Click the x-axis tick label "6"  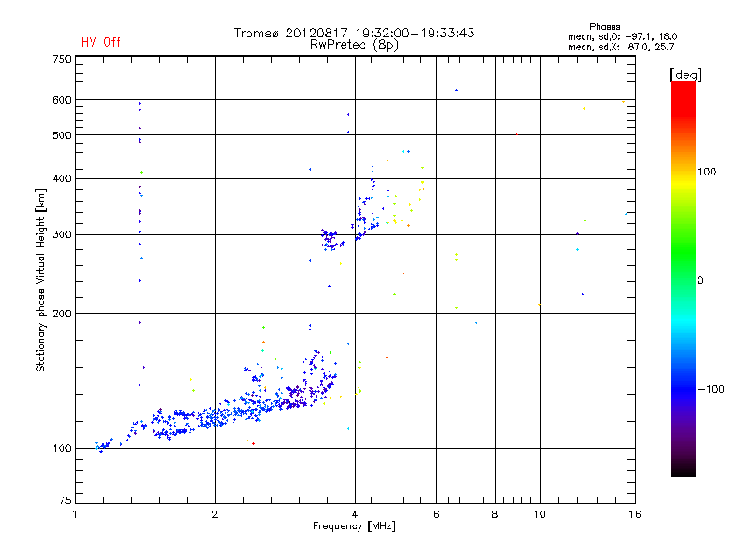click(436, 514)
